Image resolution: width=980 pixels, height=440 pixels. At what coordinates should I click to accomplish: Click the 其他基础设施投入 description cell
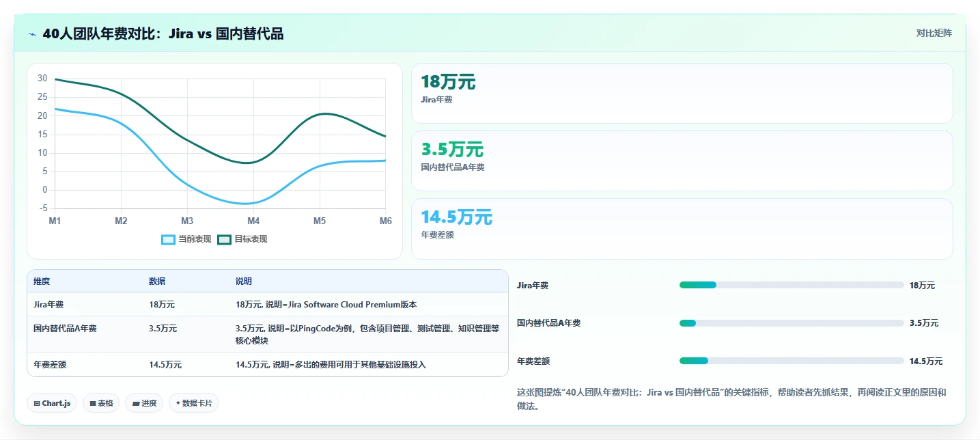click(331, 364)
